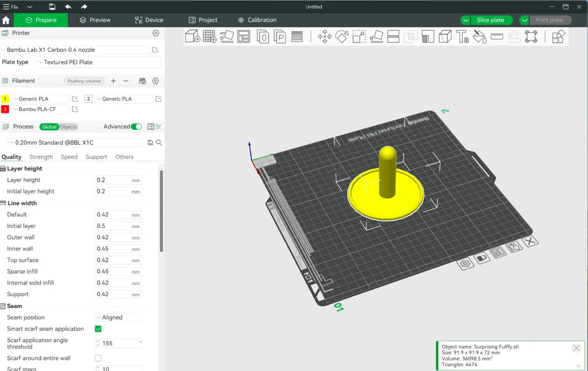Click the Save file icon in title bar
This screenshot has width=588, height=371.
[52, 6]
